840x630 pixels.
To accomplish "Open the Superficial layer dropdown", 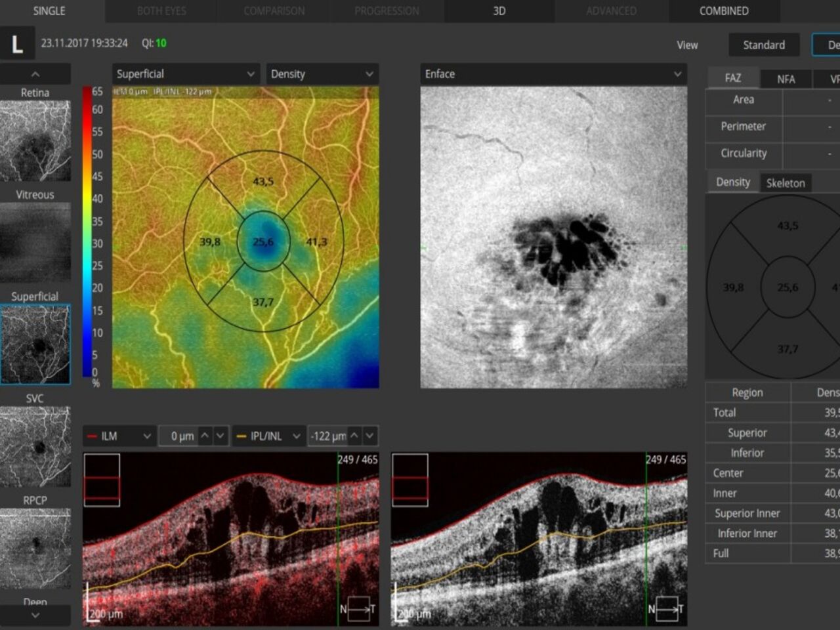I will point(186,74).
